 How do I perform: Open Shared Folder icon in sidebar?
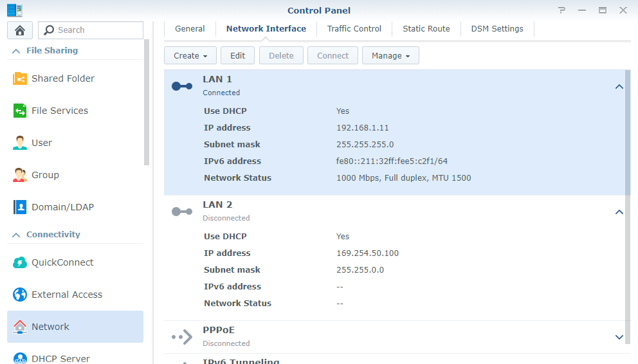(20, 78)
